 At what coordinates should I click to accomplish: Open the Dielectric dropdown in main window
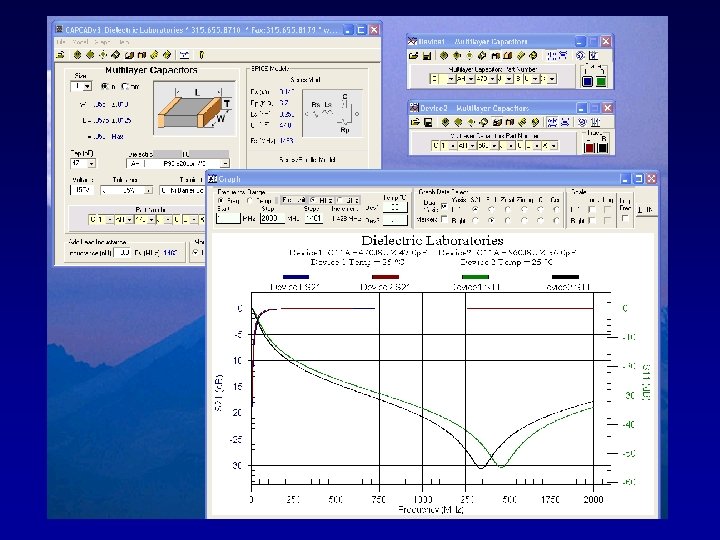tap(224, 162)
